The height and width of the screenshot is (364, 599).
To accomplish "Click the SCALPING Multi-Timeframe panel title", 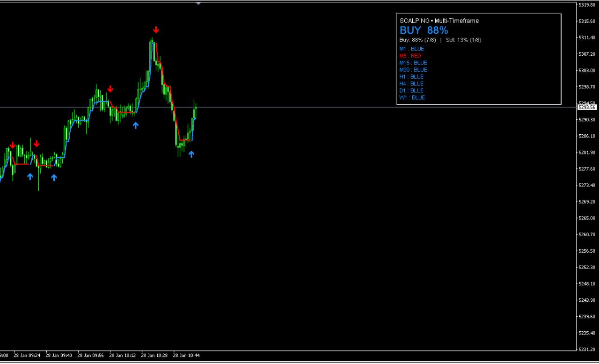I will point(439,21).
